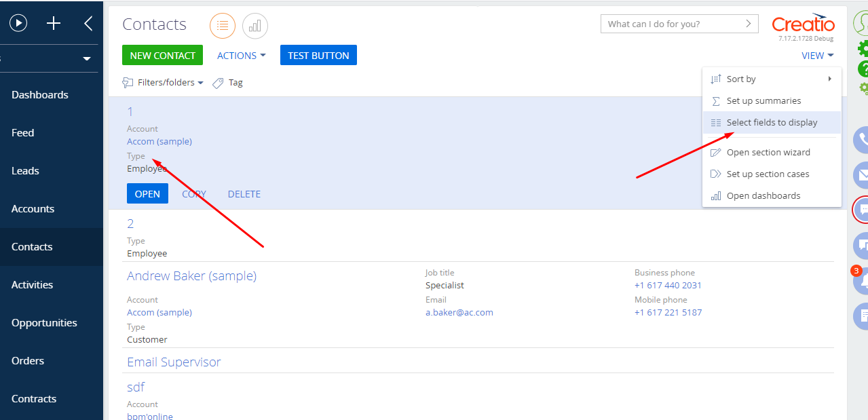This screenshot has width=868, height=420.
Task: Open the workplace dropdown arrow in the sidebar
Action: click(x=87, y=59)
